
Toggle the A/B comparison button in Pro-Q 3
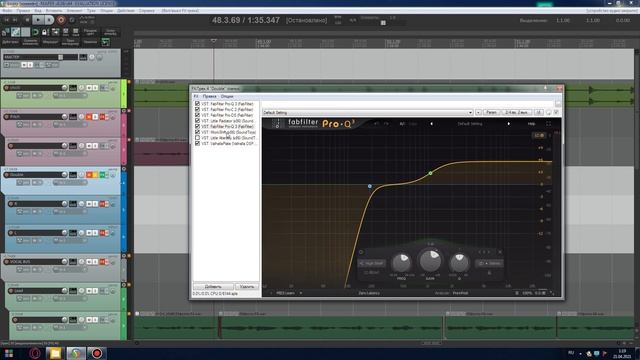coord(402,124)
